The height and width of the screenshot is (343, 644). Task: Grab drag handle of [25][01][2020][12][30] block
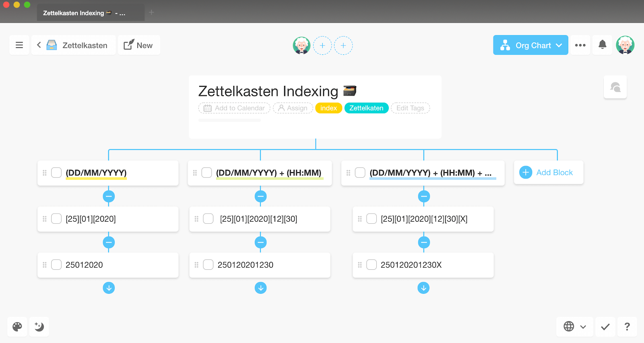pyautogui.click(x=196, y=219)
